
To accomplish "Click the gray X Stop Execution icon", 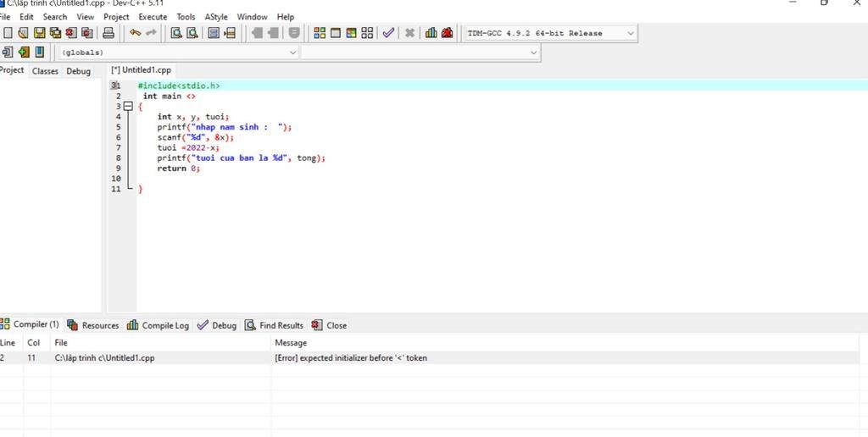I will point(409,33).
